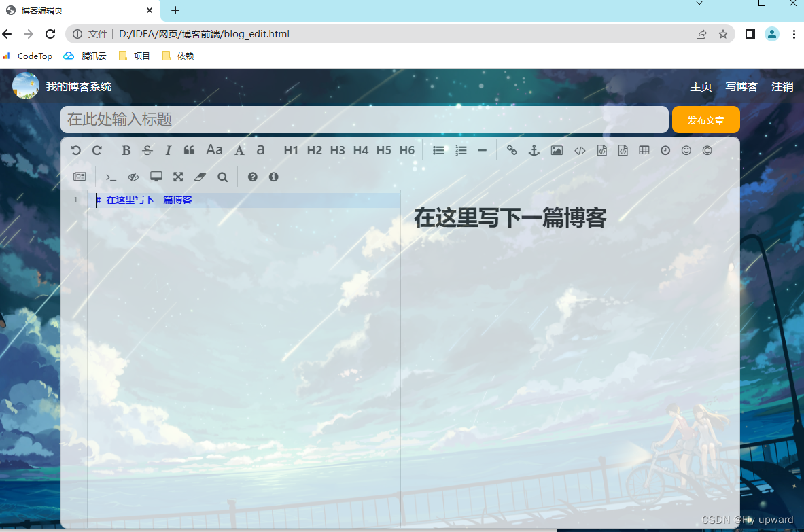Redo the last editor action
This screenshot has width=804, height=532.
(x=97, y=150)
